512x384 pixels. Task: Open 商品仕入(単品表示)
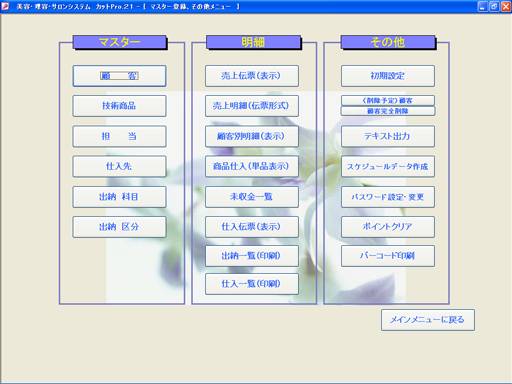coord(252,166)
